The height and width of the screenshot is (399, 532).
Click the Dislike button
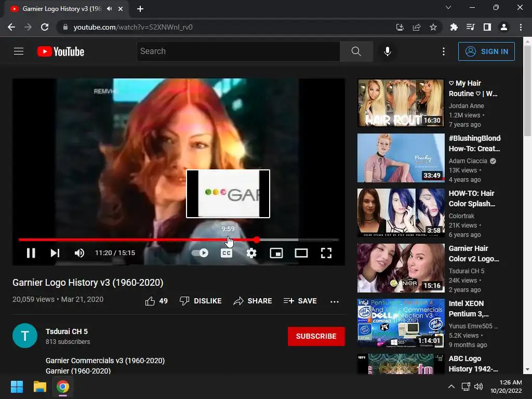tap(201, 301)
